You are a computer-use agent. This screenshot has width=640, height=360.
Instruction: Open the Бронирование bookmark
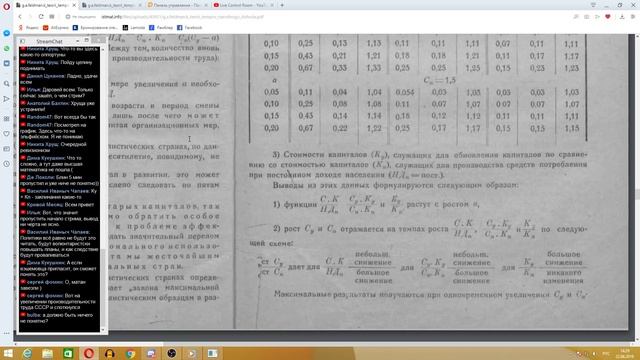95,28
